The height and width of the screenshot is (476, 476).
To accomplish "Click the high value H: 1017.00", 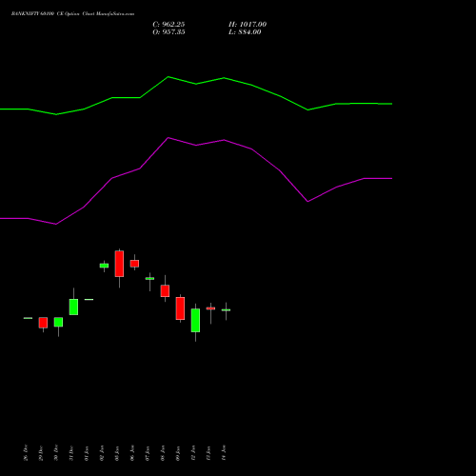I will point(248,25).
